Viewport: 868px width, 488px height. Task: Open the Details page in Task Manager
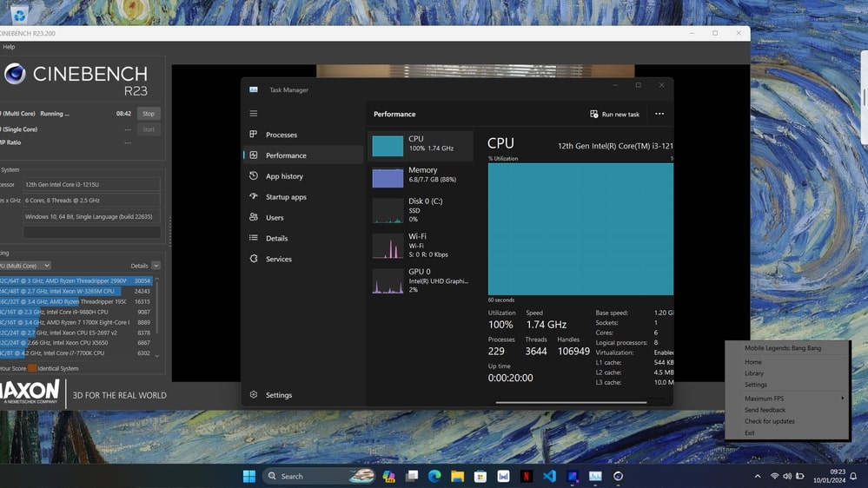303,239
